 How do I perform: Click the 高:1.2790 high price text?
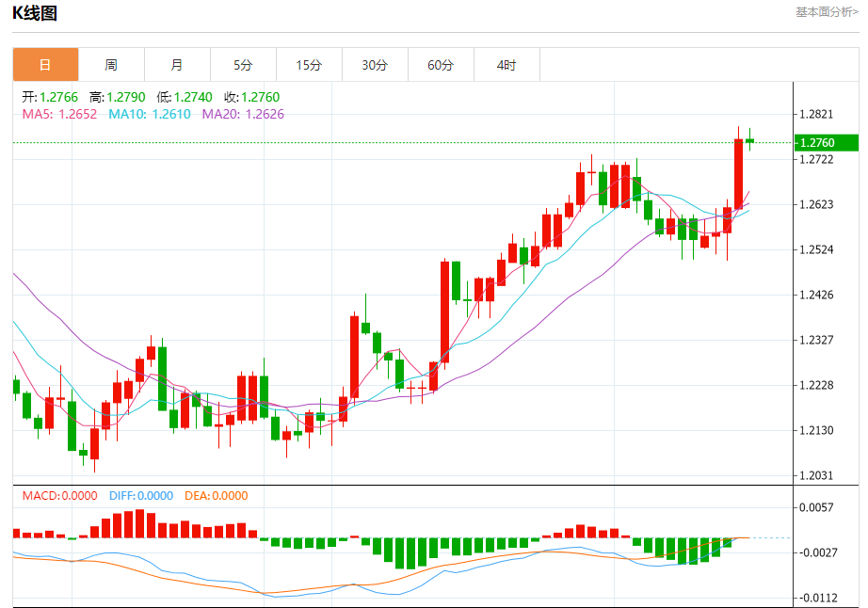pos(118,97)
